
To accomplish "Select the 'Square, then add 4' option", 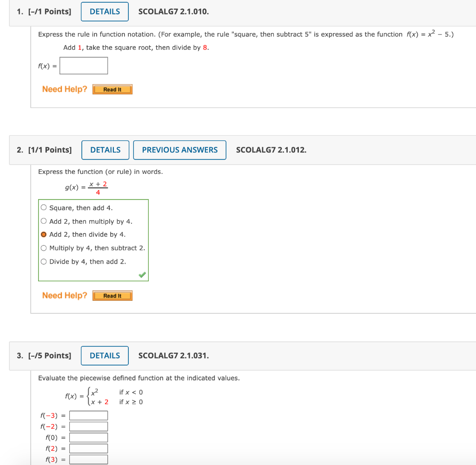I will click(43, 207).
